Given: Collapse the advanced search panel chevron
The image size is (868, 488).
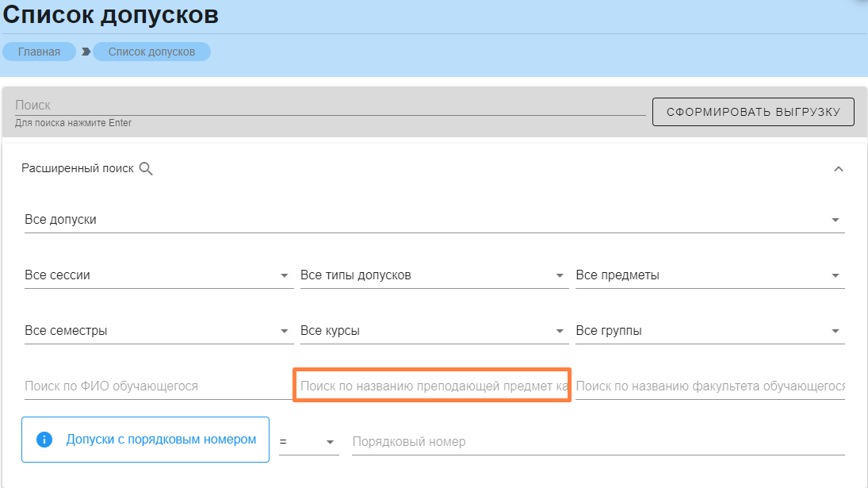Looking at the screenshot, I should (x=838, y=168).
